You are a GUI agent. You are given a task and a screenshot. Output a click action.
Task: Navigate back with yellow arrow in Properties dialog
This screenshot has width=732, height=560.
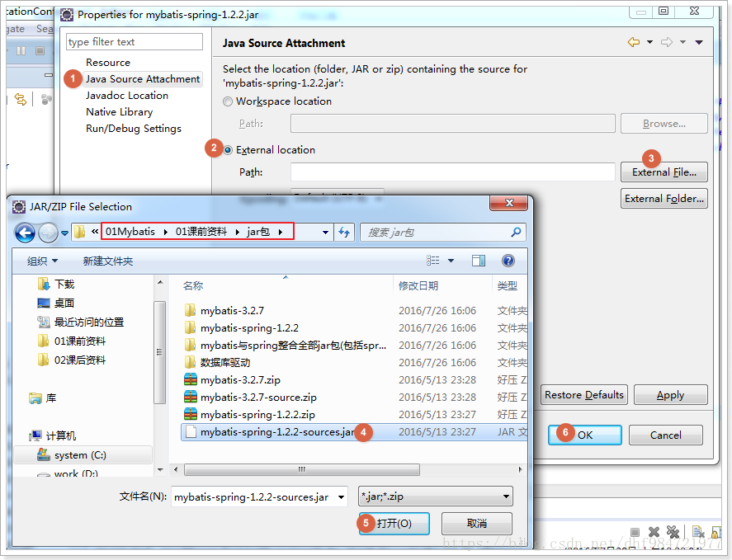click(634, 42)
